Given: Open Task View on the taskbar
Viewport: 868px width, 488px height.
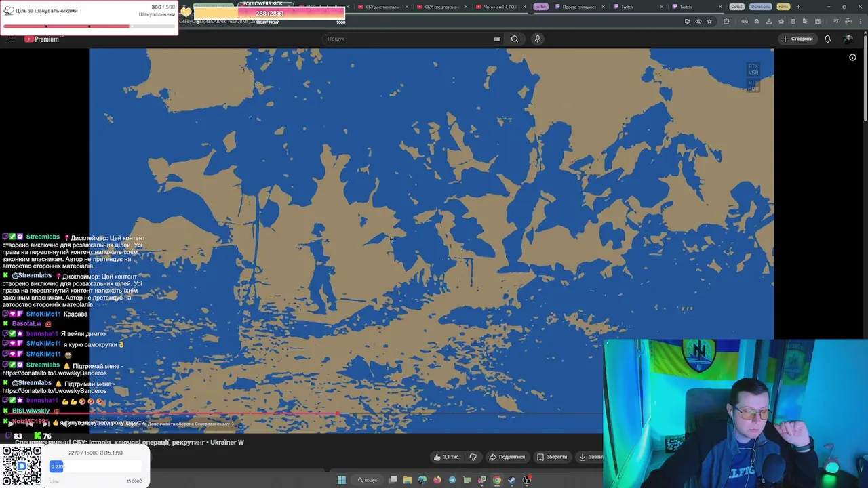Looking at the screenshot, I should (393, 480).
